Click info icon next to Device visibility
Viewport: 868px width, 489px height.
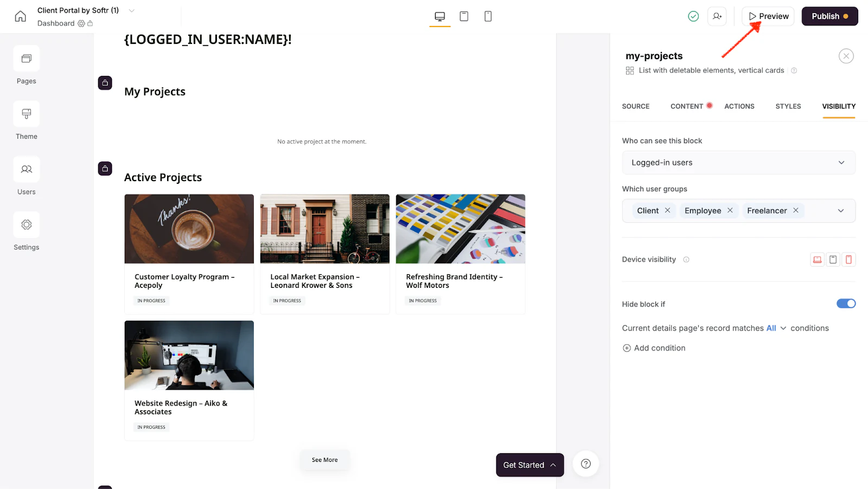(x=686, y=260)
